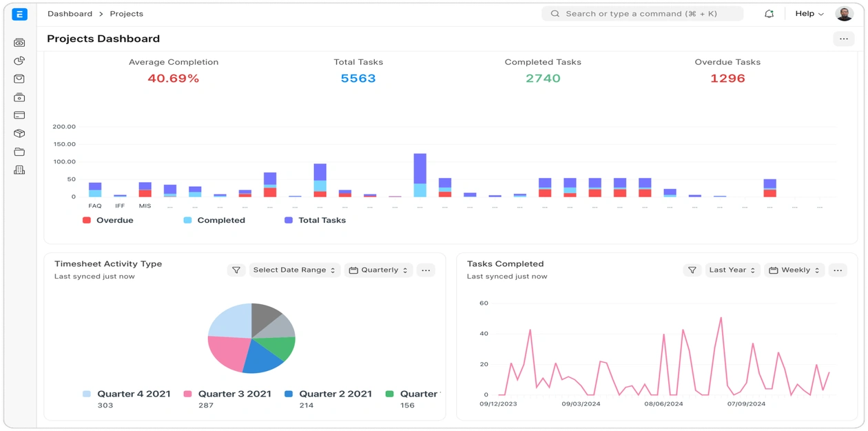868x431 pixels.
Task: Toggle Completed series in chart legend
Action: tap(214, 221)
